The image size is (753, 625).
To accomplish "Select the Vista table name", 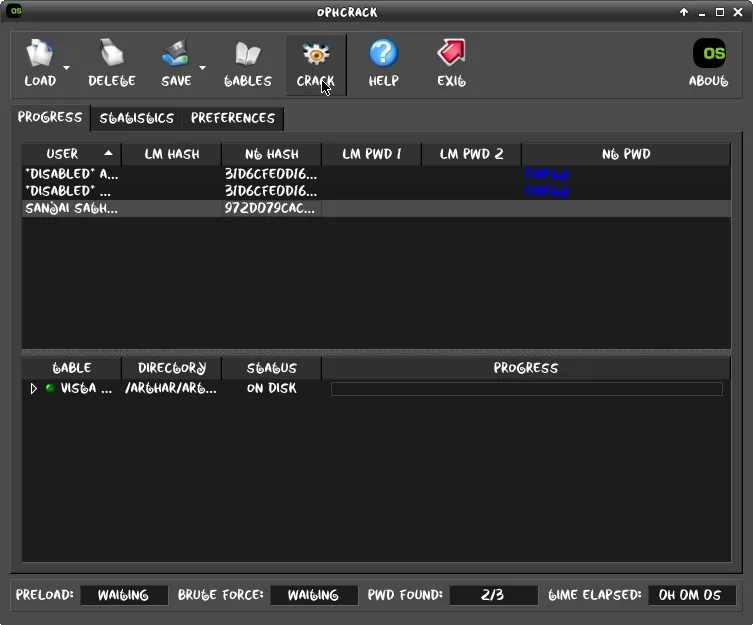I will 86,388.
